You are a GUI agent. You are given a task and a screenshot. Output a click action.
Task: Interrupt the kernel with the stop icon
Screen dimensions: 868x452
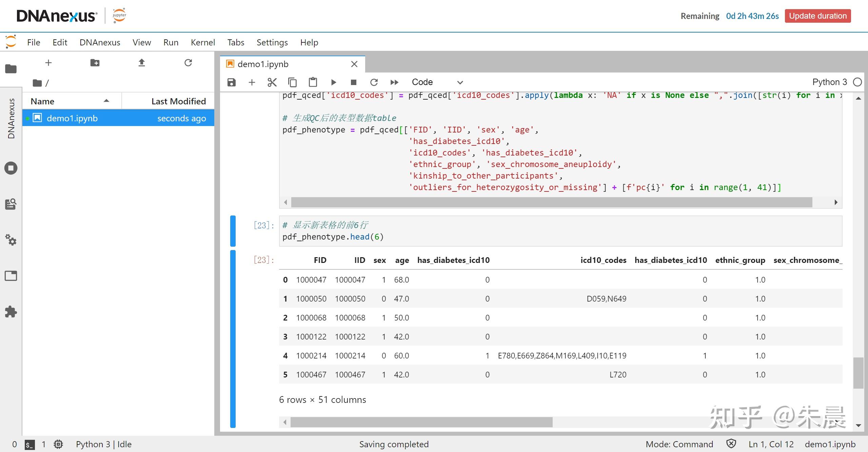(353, 82)
